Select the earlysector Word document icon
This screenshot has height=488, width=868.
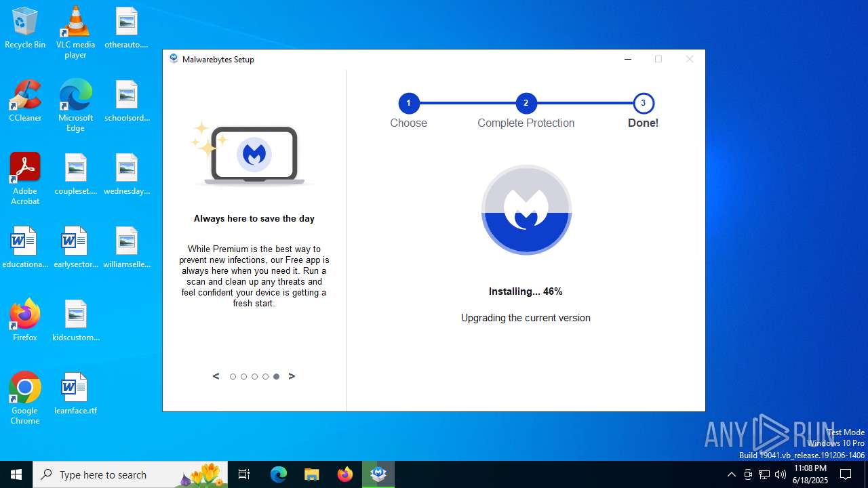point(75,247)
